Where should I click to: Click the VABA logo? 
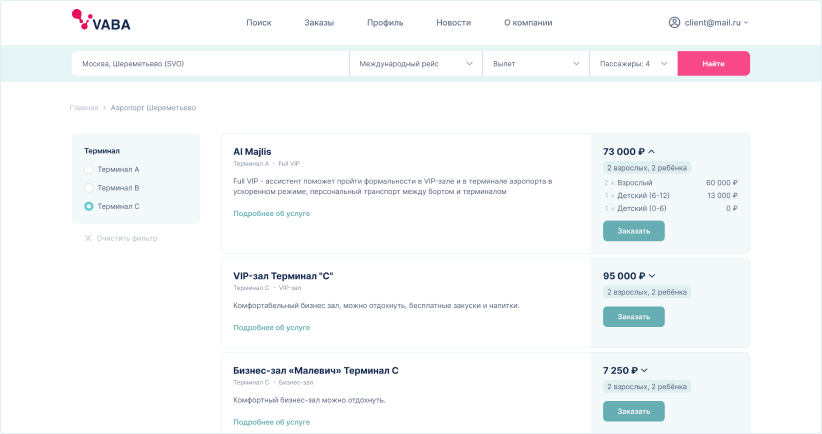pos(100,20)
